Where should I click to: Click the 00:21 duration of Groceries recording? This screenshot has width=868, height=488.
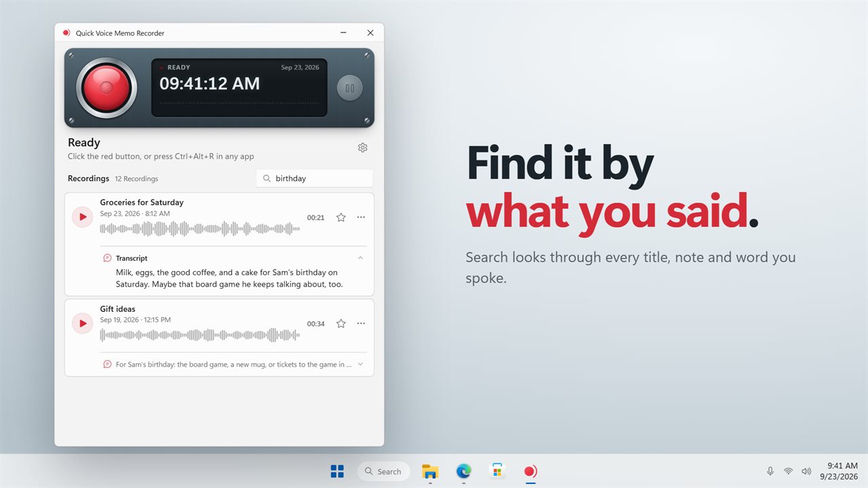click(x=316, y=218)
